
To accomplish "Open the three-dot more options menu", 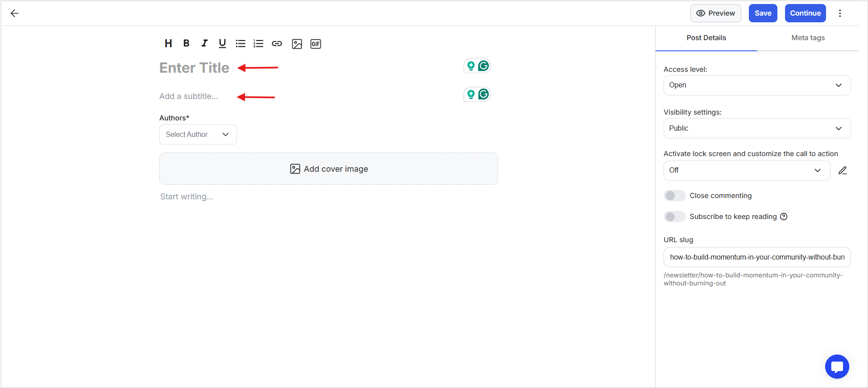I will [840, 13].
